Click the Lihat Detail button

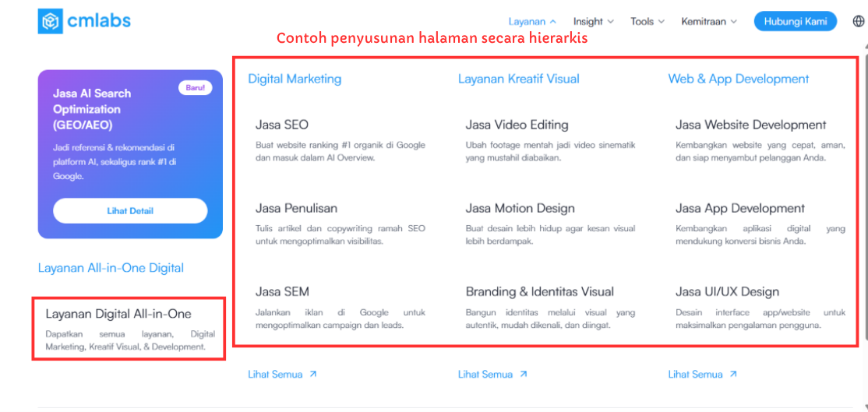130,211
